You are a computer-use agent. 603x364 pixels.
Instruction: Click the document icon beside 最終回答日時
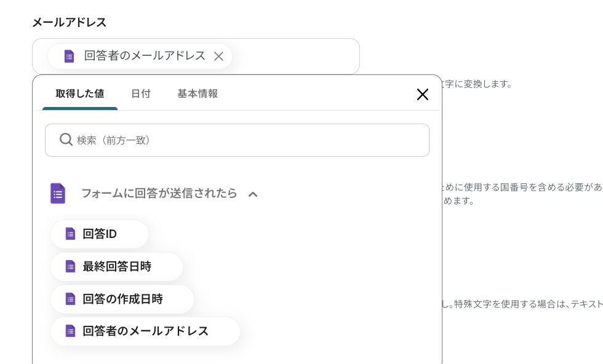coord(70,266)
